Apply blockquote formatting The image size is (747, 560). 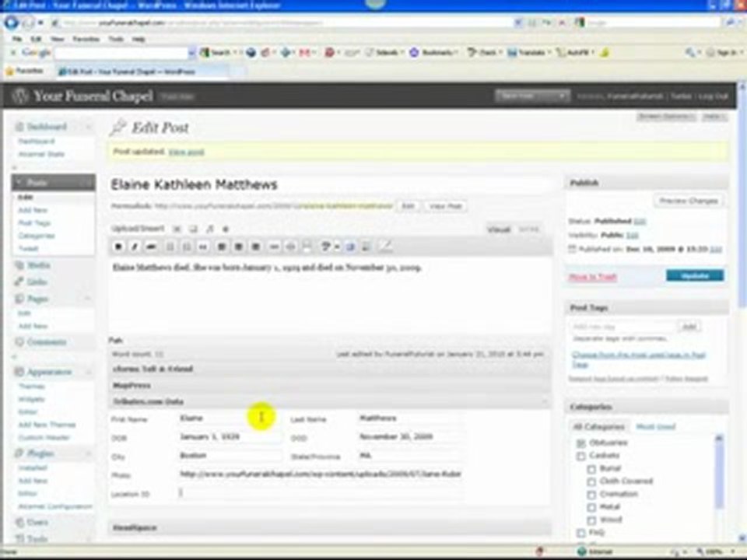click(203, 247)
